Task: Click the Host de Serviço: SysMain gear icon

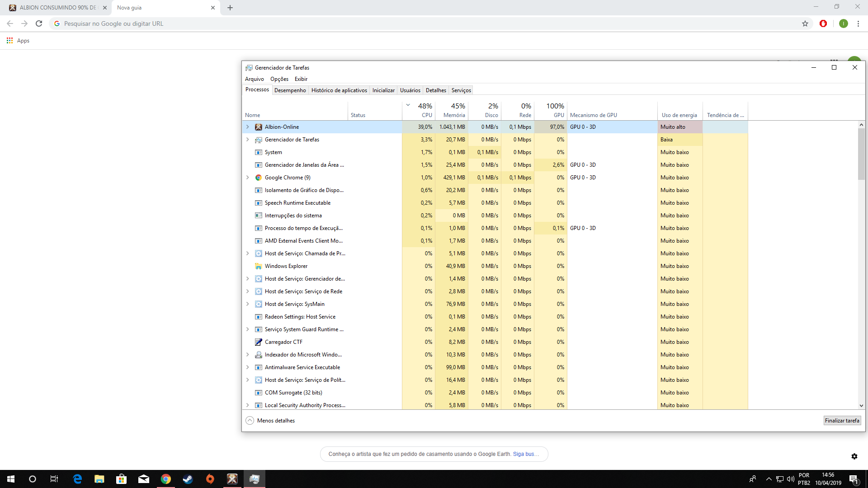Action: pos(259,304)
